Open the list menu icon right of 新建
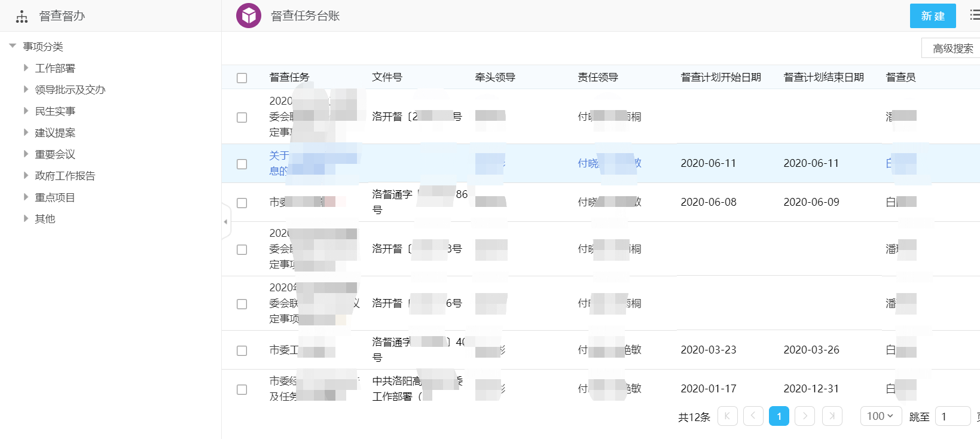The height and width of the screenshot is (439, 980). tap(975, 16)
